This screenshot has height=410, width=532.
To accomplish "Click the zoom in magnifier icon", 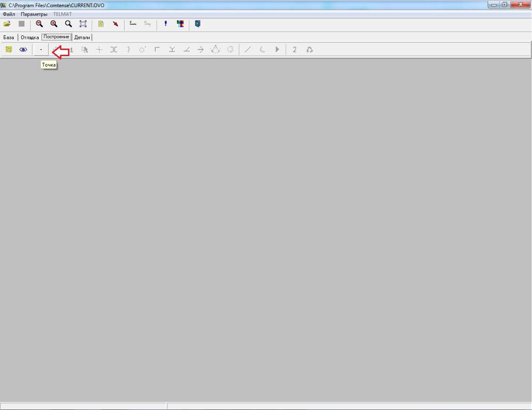I will point(54,24).
